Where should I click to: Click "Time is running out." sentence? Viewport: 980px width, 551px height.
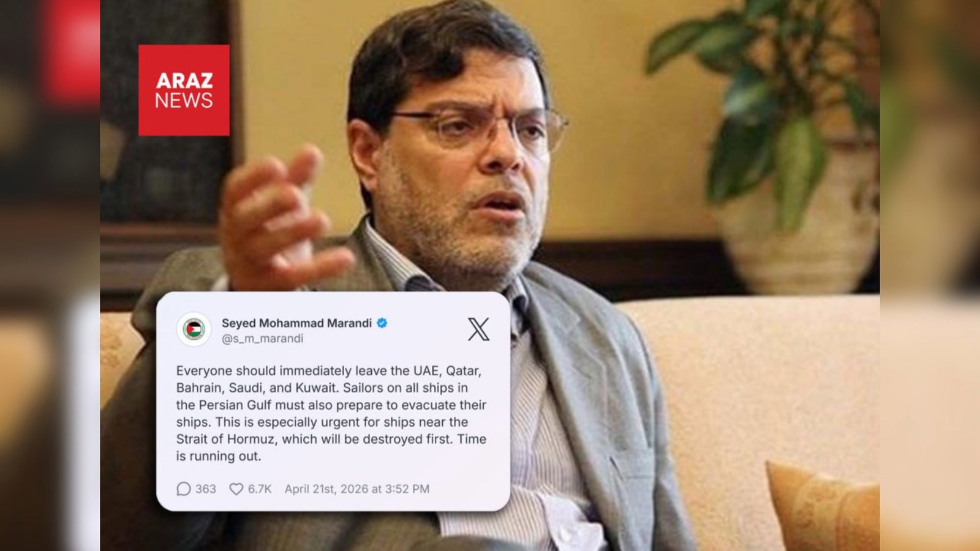pyautogui.click(x=331, y=448)
